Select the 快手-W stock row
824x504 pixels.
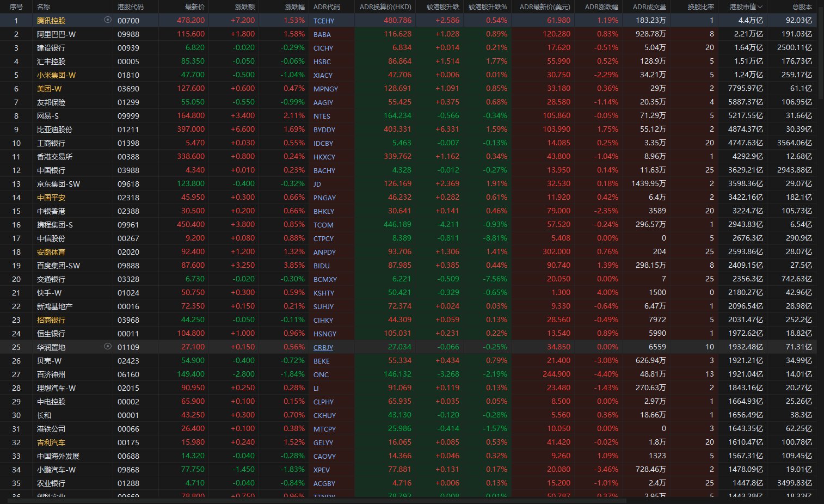pos(408,292)
